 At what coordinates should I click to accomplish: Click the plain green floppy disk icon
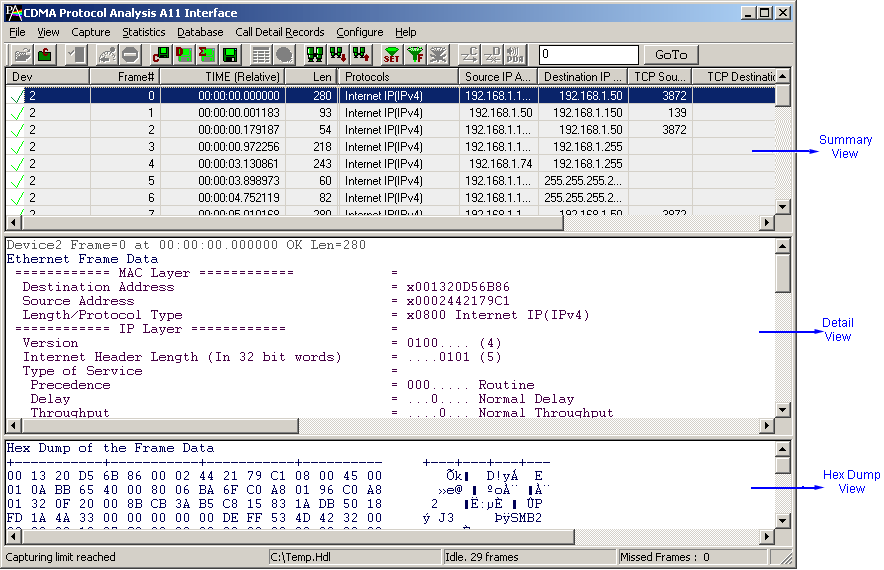tap(229, 55)
